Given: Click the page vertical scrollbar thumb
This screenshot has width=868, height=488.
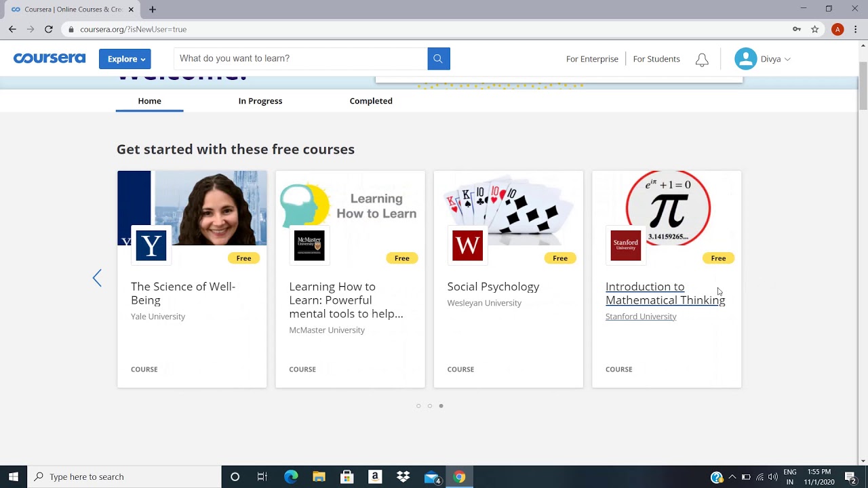Looking at the screenshot, I should tap(863, 85).
